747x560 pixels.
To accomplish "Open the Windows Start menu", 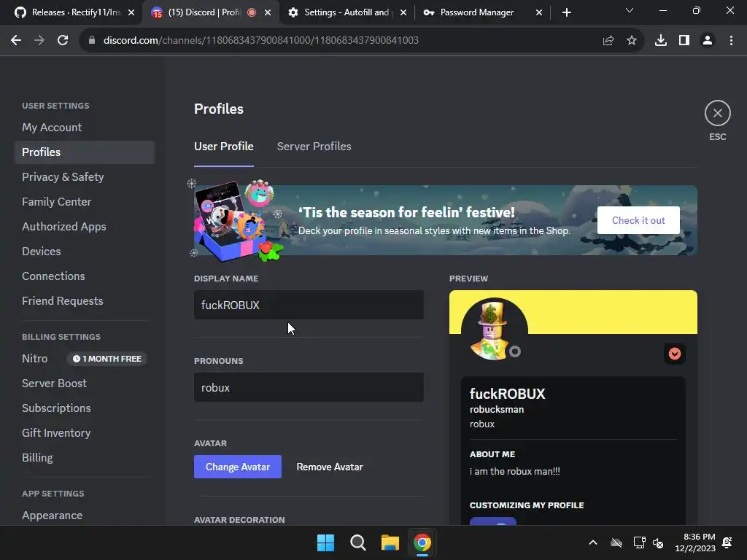I will click(x=326, y=542).
